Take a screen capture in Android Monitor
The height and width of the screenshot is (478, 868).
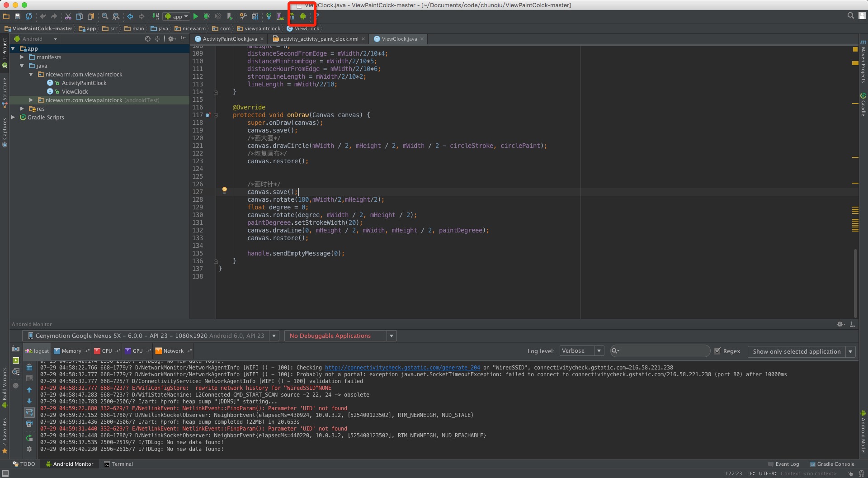16,349
